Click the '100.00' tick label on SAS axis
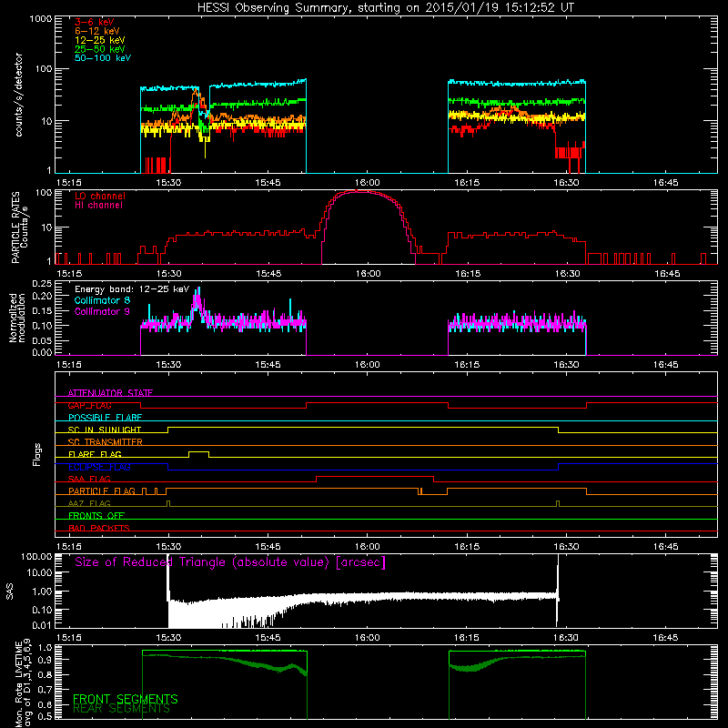Screen dimensions: 728x728 36,557
